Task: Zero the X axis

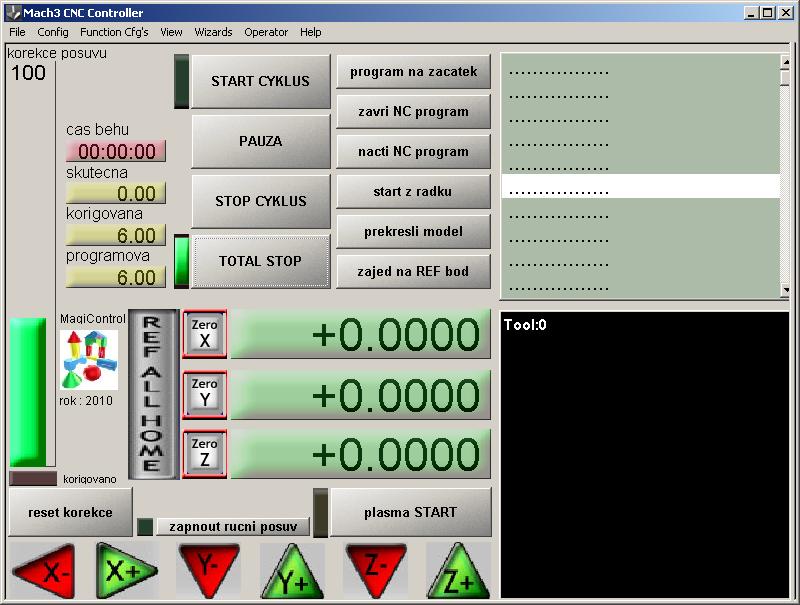Action: (205, 334)
